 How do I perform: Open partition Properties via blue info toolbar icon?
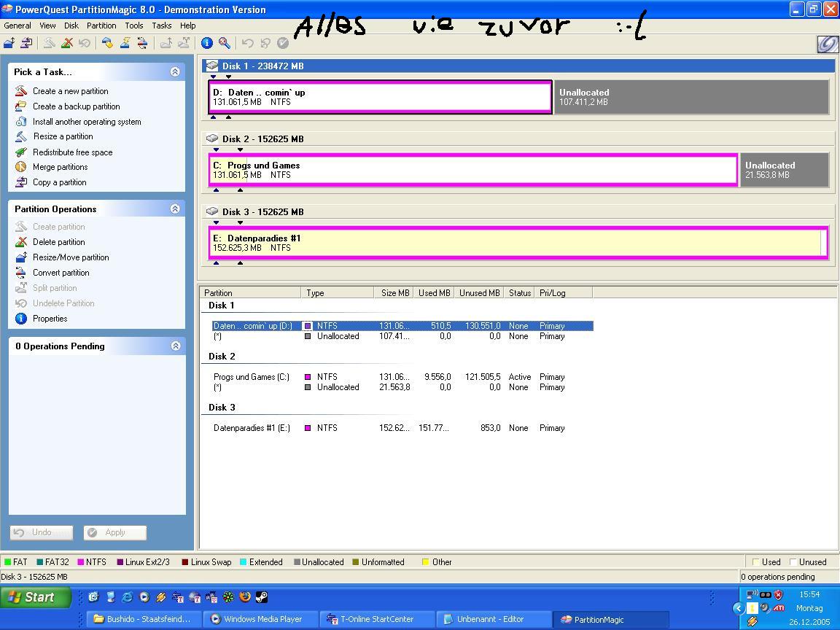[207, 43]
